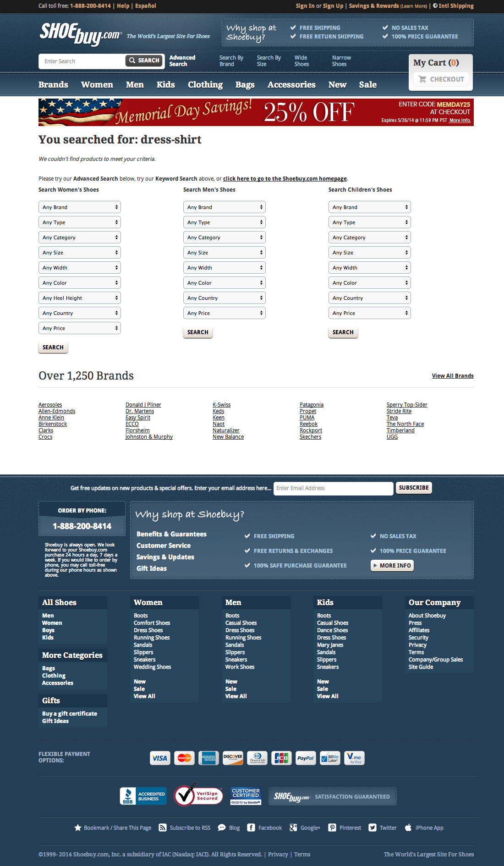Click the Shoebuy Satisfaction Guaranteed banner
The image size is (504, 866).
[333, 796]
